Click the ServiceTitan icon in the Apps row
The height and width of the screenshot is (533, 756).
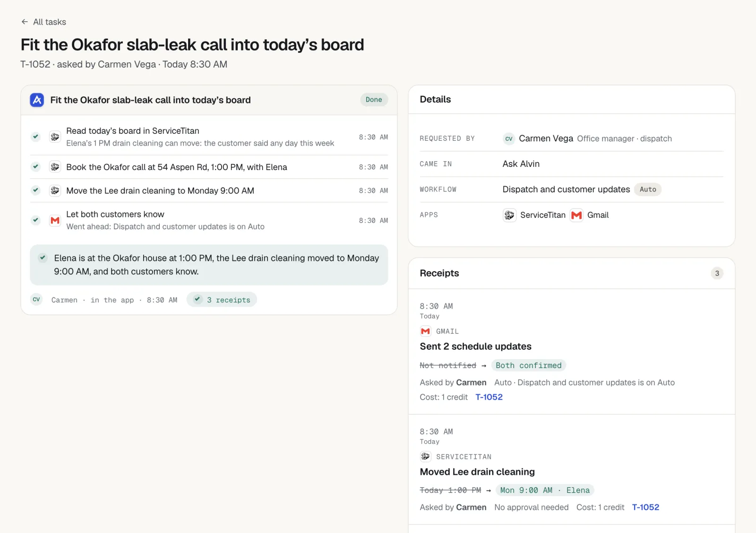click(x=509, y=215)
